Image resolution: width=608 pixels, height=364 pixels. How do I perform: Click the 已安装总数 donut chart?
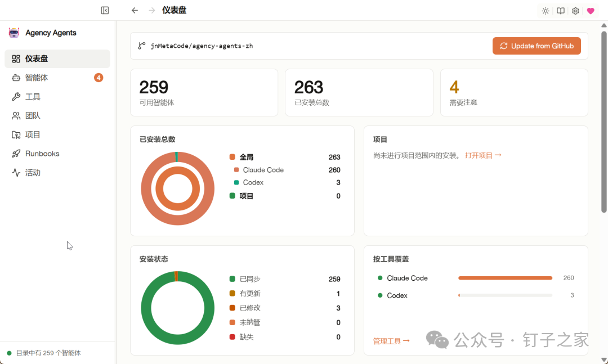pos(177,188)
